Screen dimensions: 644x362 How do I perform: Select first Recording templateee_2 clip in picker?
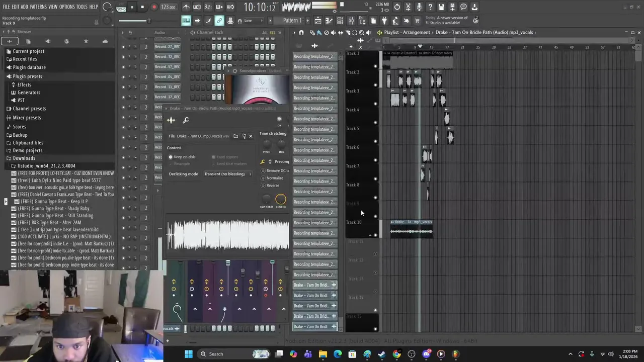tap(315, 57)
